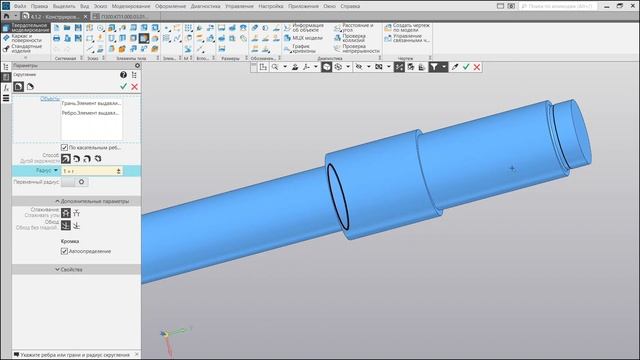Screen dimensions: 640x360
Task: Click 'Информация об объекте' in the ribbon
Action: 303,28
